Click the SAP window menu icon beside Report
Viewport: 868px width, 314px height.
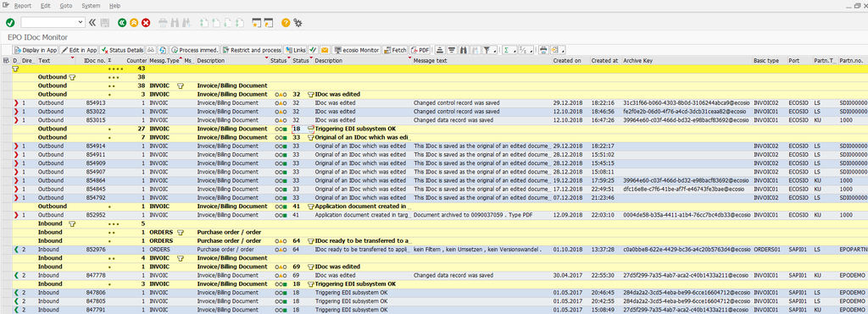[6, 6]
